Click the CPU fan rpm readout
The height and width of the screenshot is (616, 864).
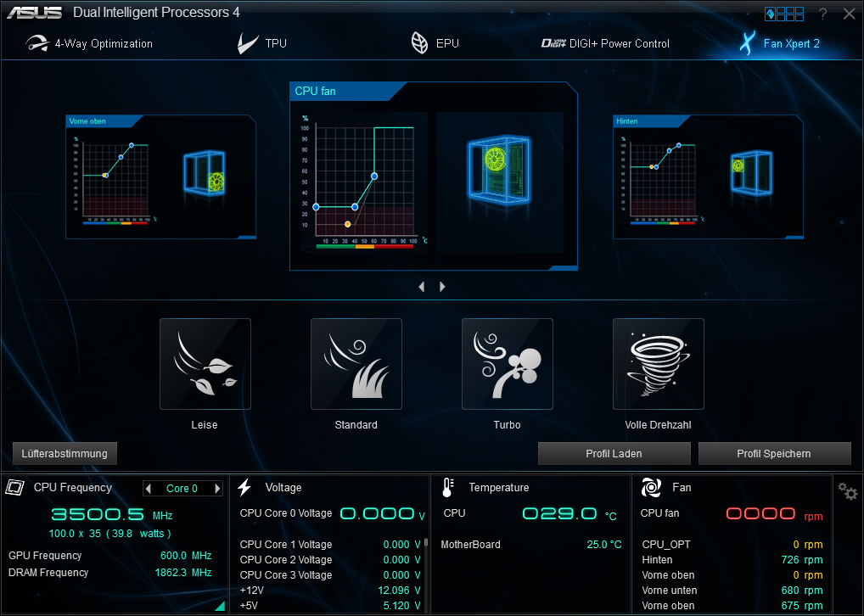click(775, 514)
